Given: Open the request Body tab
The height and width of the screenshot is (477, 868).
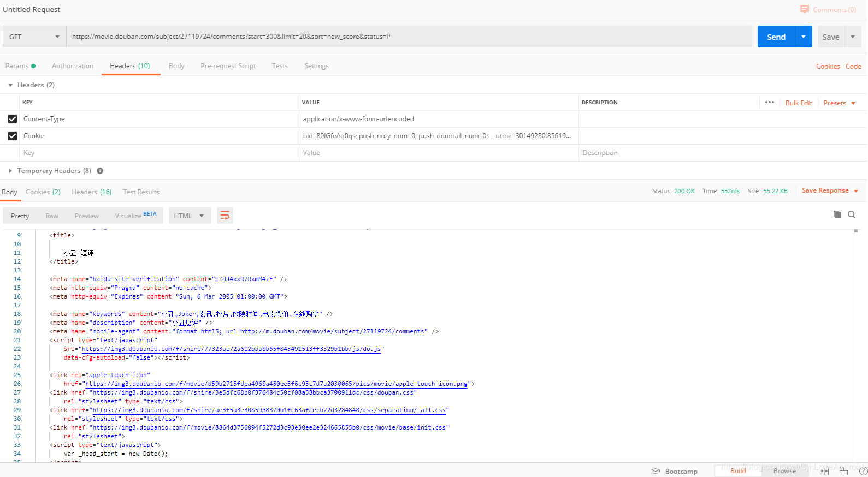Looking at the screenshot, I should [x=176, y=66].
